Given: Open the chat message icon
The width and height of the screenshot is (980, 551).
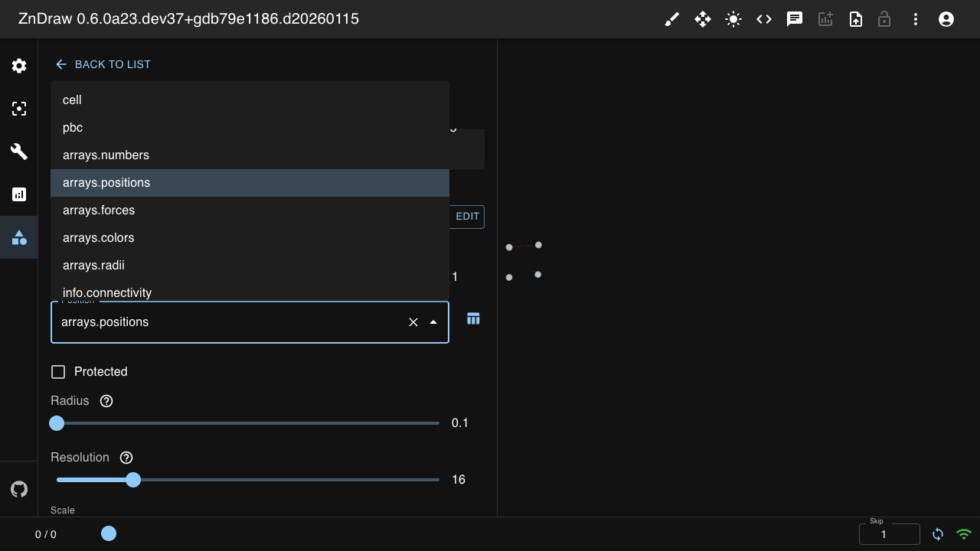Looking at the screenshot, I should click(795, 19).
